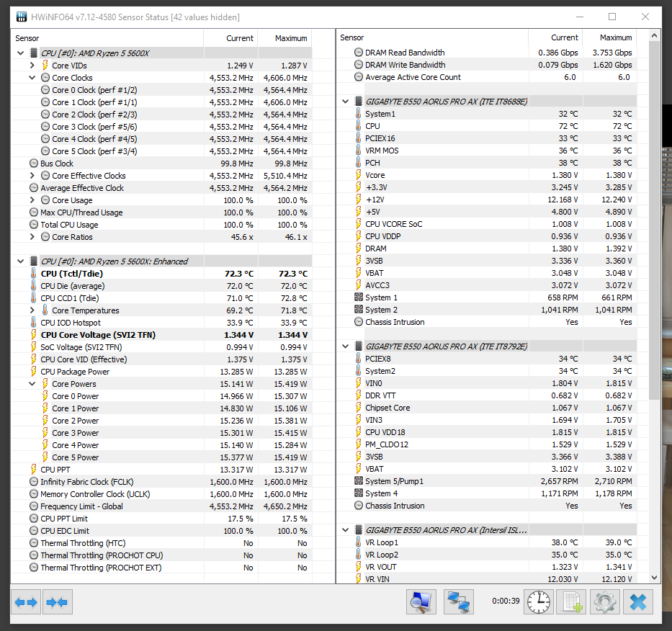This screenshot has height=631, width=672.
Task: Collapse the GIGABYTE ITE IT8792E group
Action: (346, 346)
